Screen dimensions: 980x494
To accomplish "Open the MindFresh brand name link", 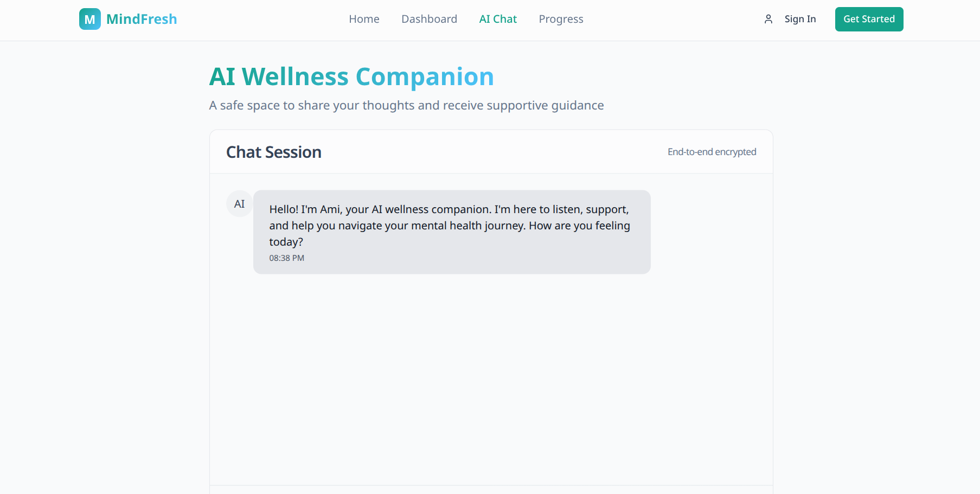I will (x=142, y=19).
